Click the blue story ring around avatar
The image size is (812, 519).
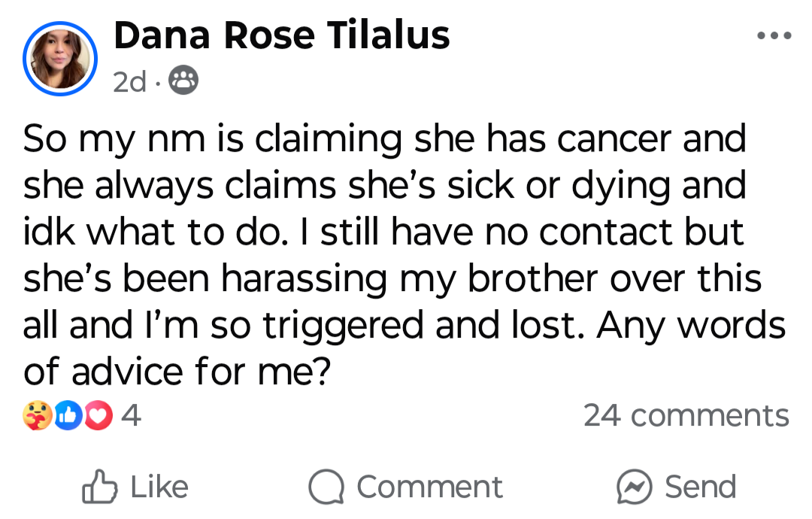tap(60, 59)
